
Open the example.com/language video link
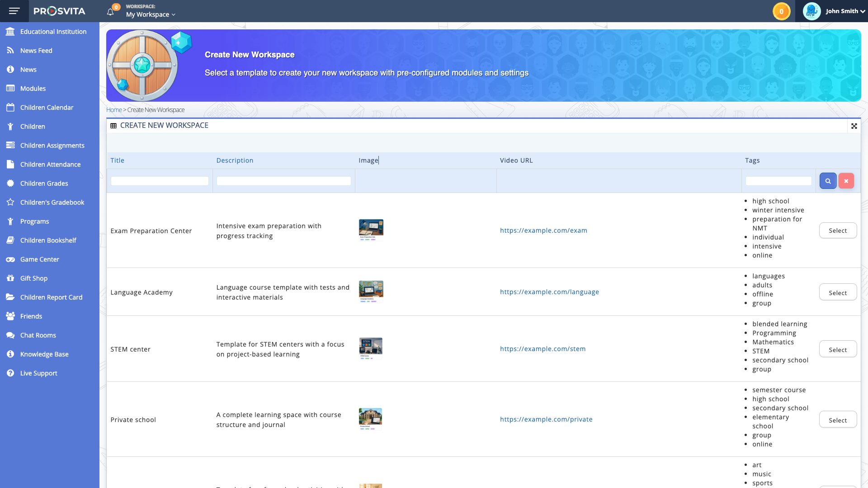(549, 292)
